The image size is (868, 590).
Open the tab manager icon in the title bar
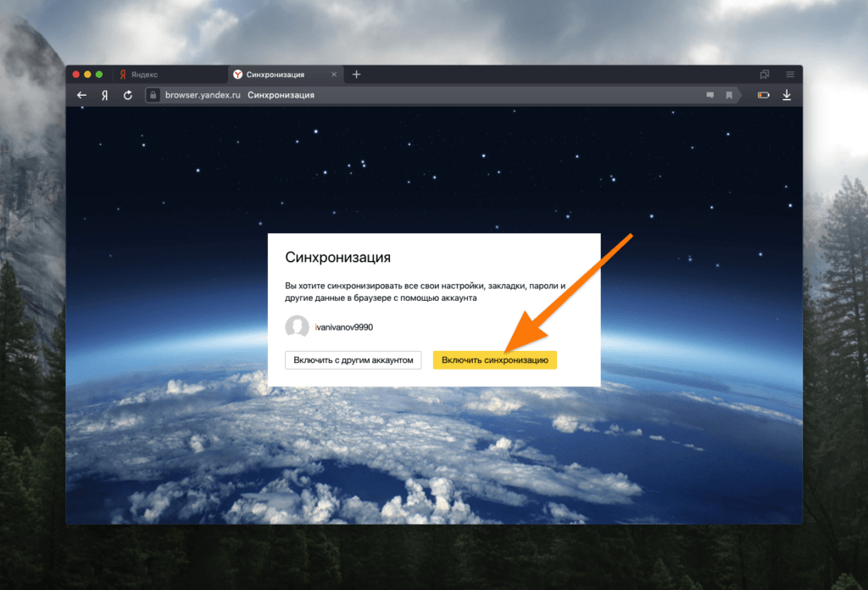pyautogui.click(x=765, y=74)
